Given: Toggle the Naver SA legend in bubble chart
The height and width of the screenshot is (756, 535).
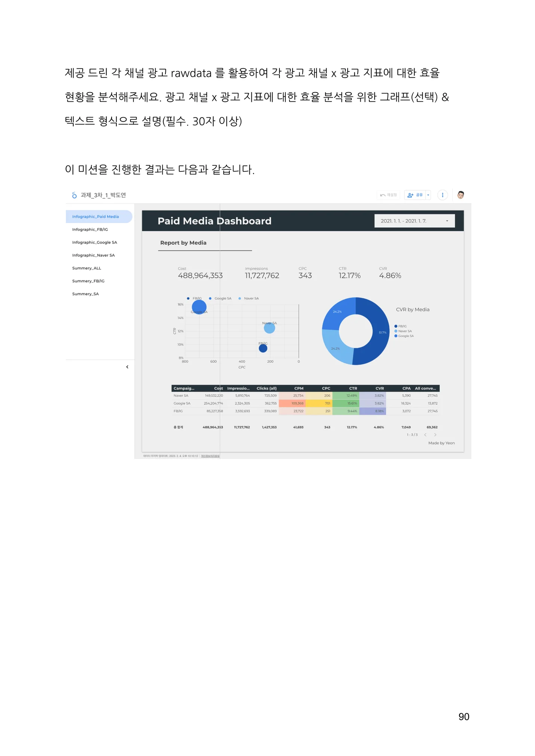Looking at the screenshot, I should 248,298.
